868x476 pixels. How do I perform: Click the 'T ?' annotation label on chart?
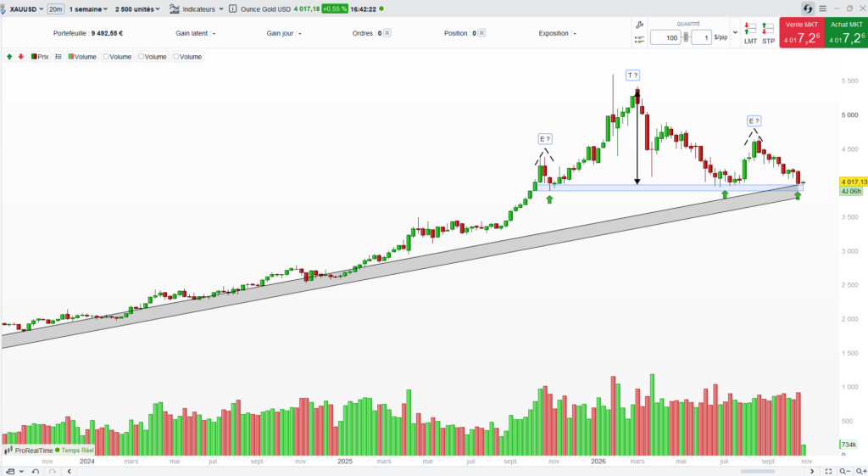pyautogui.click(x=632, y=75)
